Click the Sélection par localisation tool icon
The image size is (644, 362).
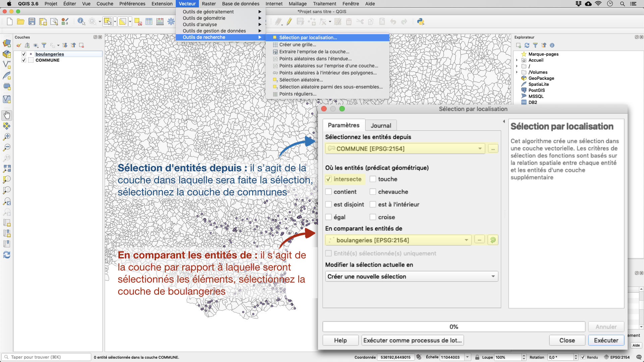coord(274,37)
